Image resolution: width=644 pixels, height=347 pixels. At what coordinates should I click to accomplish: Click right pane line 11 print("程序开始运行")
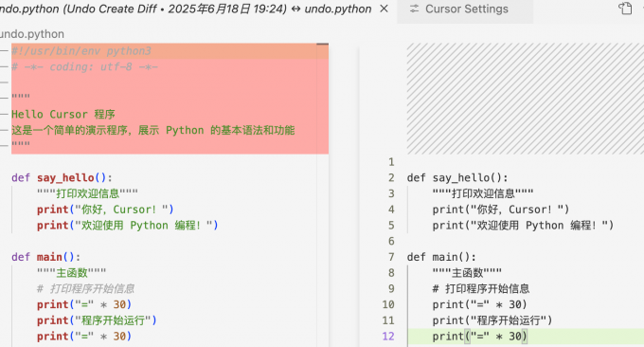(492, 320)
